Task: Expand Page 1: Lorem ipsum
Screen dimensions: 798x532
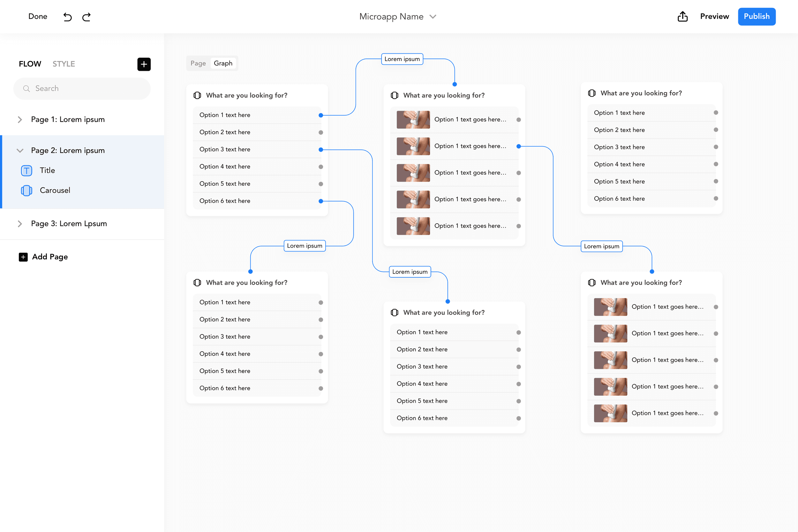Action: click(20, 119)
